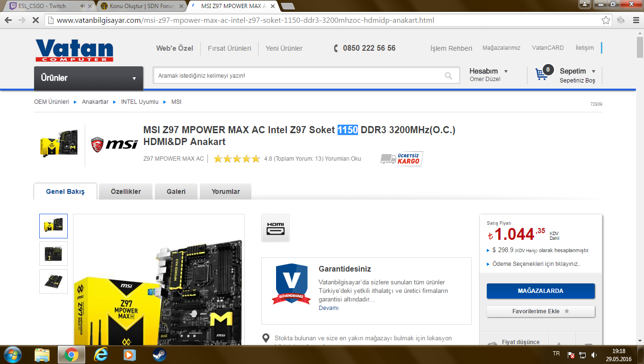644x364 pixels.
Task: Select the second product thumbnail
Action: pos(54,254)
